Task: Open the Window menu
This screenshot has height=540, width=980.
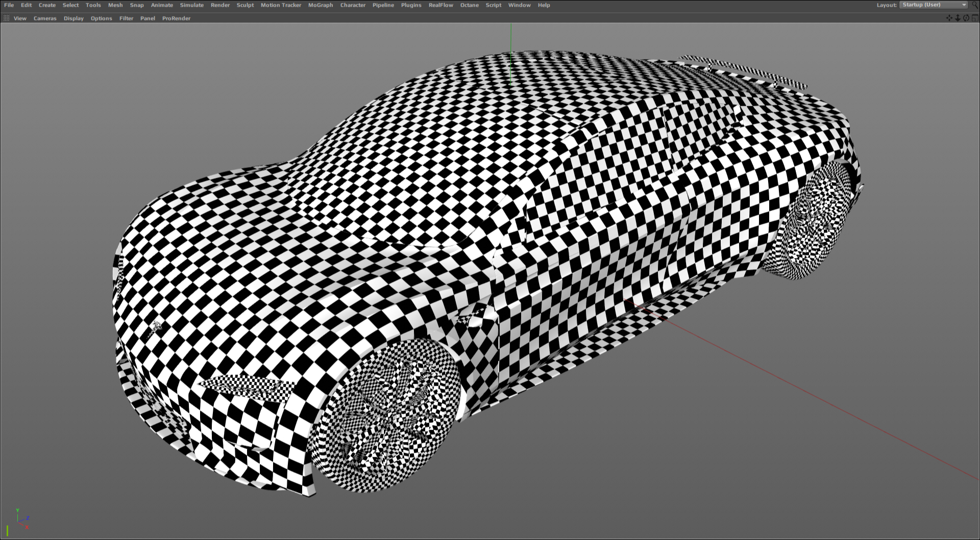Action: point(519,5)
